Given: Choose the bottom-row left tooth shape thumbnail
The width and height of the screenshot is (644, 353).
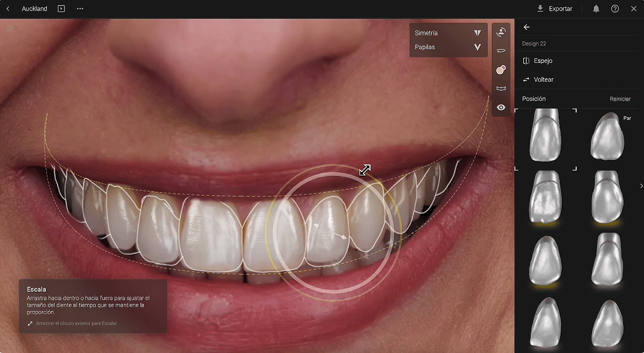Looking at the screenshot, I should [x=545, y=323].
